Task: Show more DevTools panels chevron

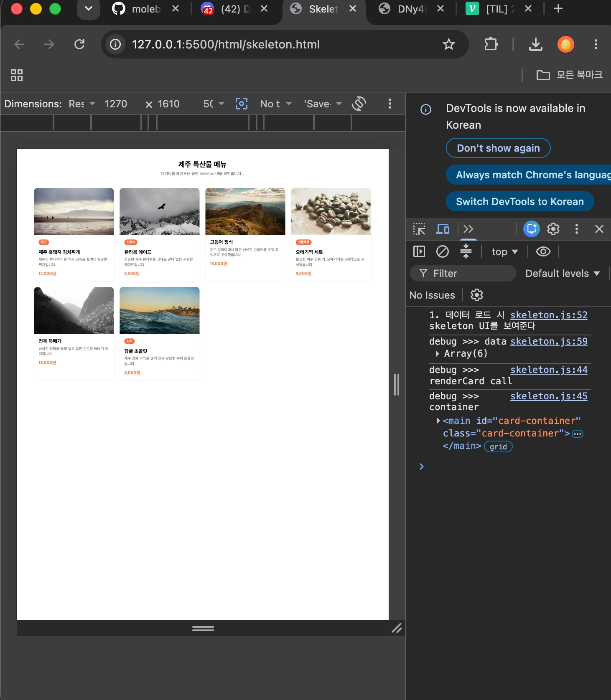Action: (468, 229)
